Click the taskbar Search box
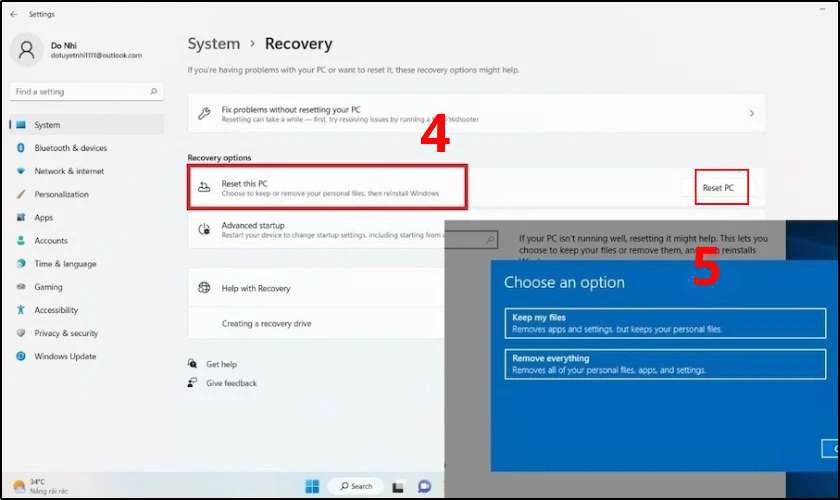Screen dimensions: 840x500 [x=356, y=486]
